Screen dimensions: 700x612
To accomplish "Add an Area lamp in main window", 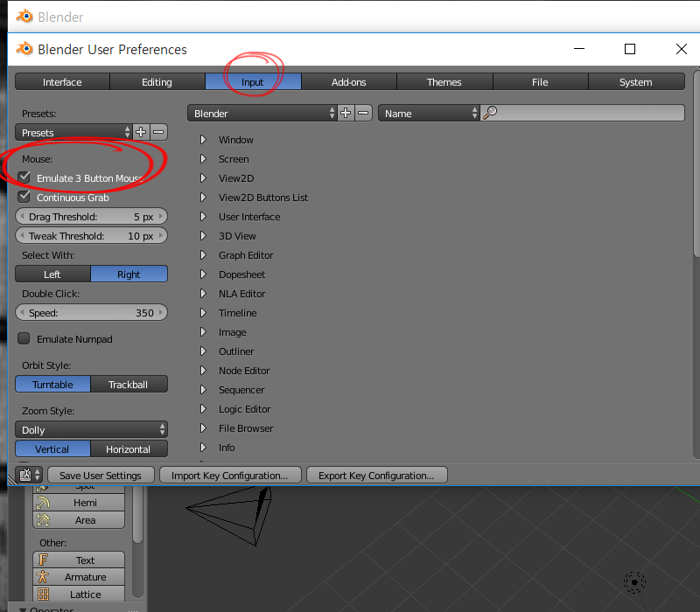I will 79,520.
